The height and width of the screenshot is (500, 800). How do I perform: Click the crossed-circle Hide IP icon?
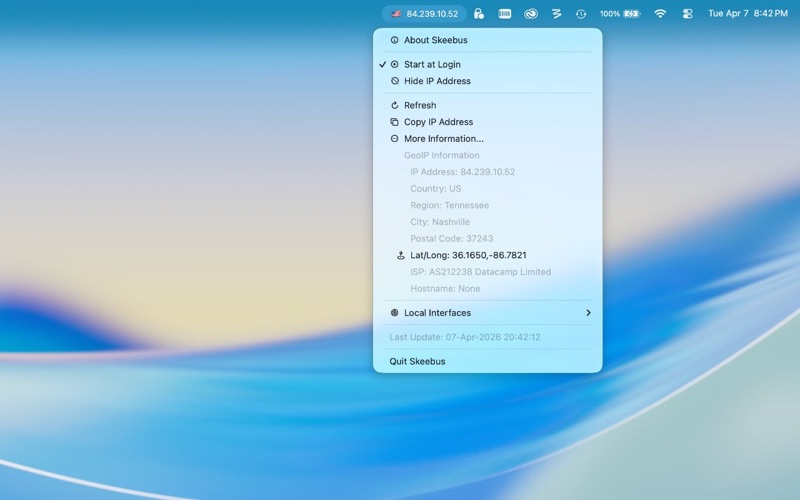(394, 81)
